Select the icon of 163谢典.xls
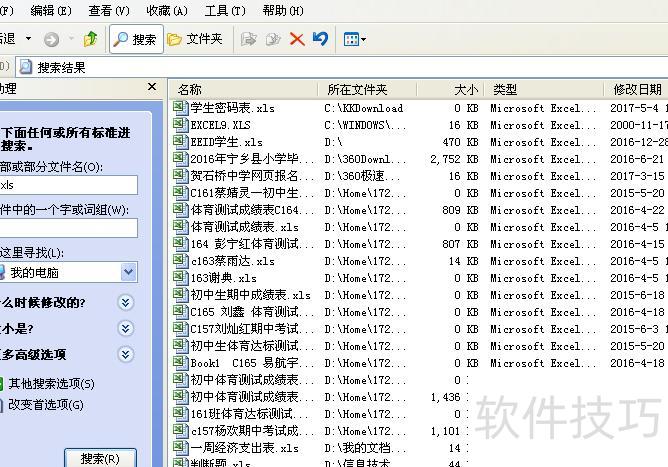This screenshot has height=467, width=668. [181, 278]
